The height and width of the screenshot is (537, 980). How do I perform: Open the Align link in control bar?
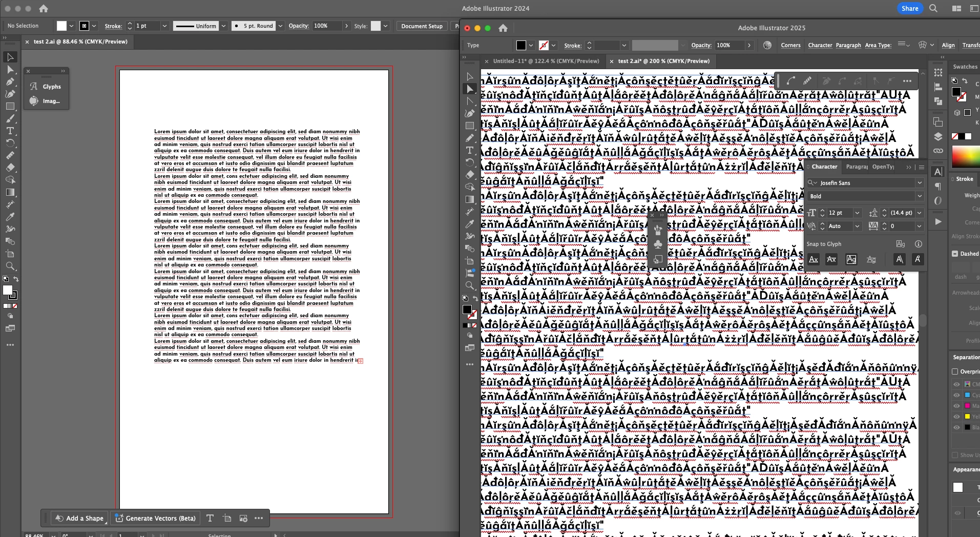[x=948, y=45]
